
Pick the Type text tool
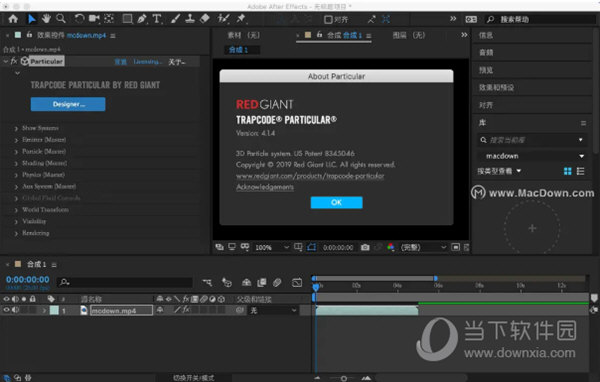coord(157,18)
